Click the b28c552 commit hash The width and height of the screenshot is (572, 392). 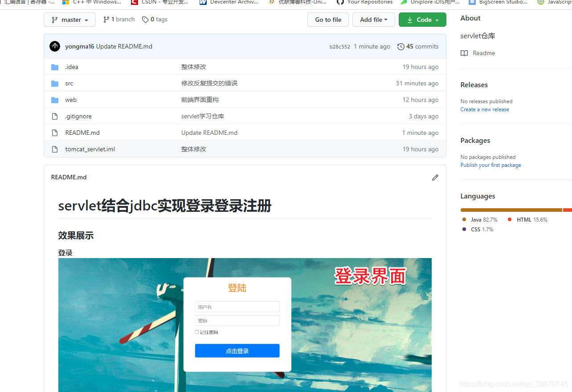pyautogui.click(x=339, y=46)
